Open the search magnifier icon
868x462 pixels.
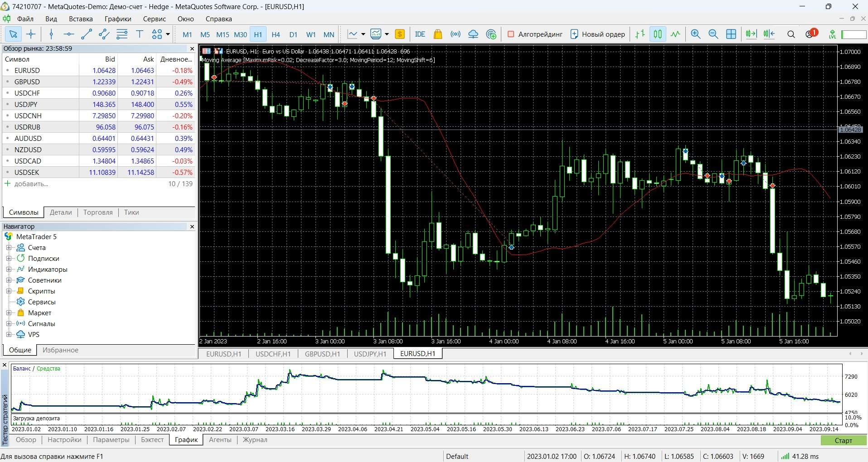(791, 34)
